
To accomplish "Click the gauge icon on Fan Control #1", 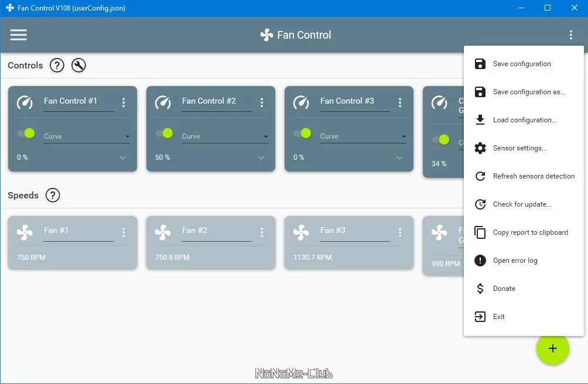I will click(25, 102).
